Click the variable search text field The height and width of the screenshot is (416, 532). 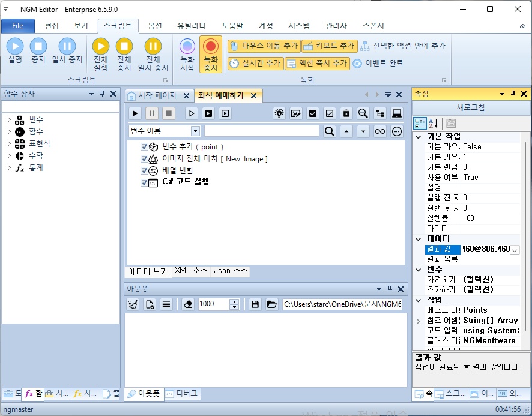262,131
